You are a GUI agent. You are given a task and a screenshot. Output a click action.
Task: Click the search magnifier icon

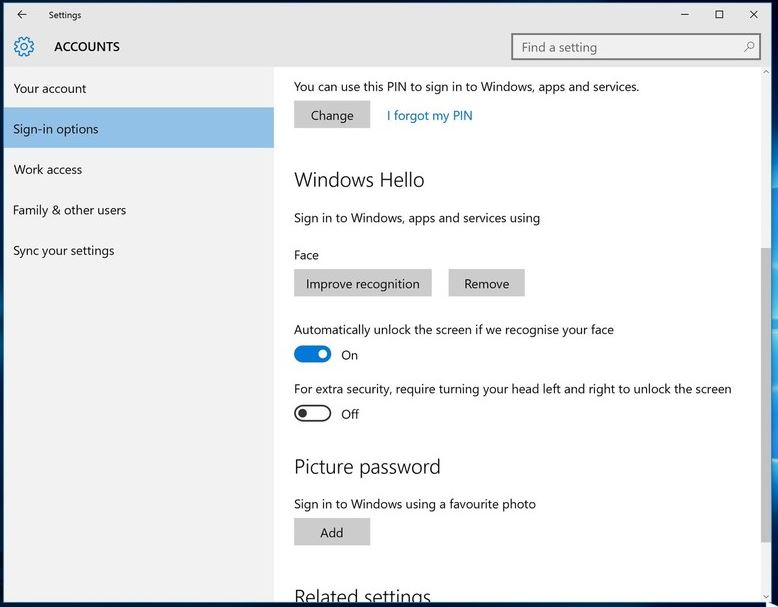coord(749,47)
